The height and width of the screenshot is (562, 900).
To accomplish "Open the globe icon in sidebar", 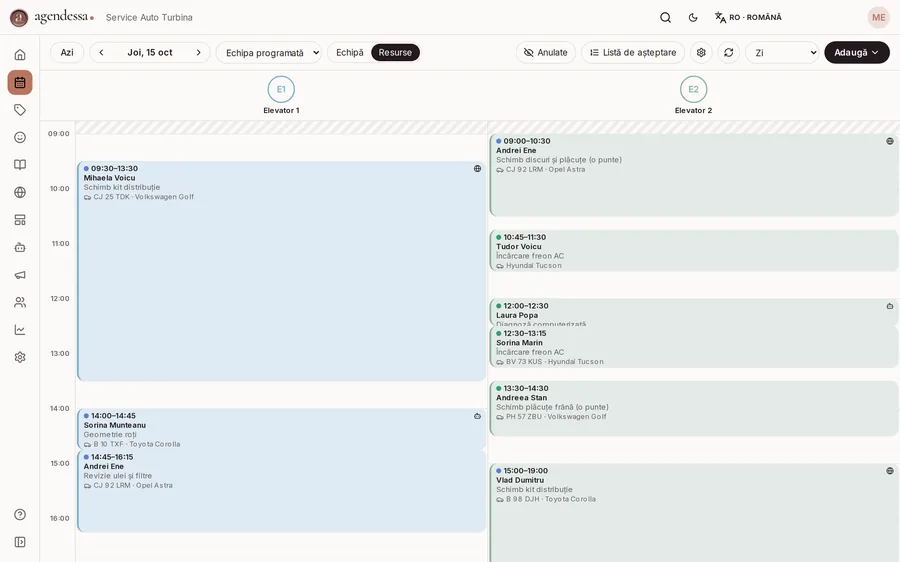I will (x=20, y=192).
